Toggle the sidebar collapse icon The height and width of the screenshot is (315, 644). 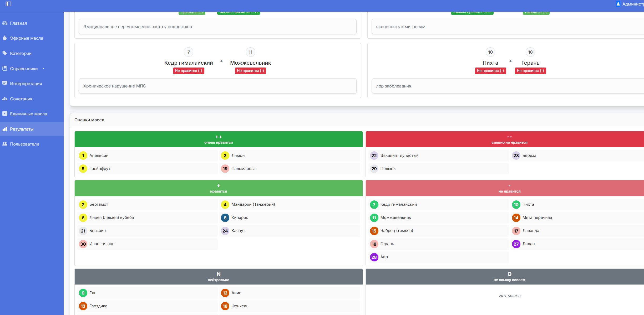[x=8, y=4]
